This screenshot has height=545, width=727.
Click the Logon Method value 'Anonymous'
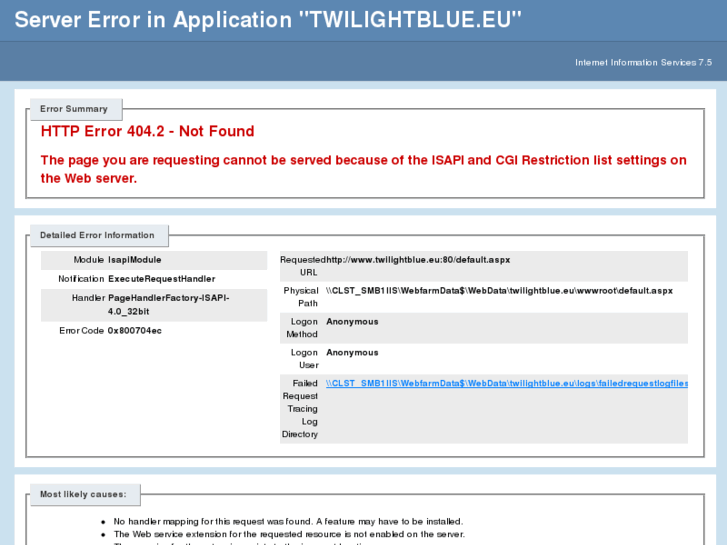[352, 322]
